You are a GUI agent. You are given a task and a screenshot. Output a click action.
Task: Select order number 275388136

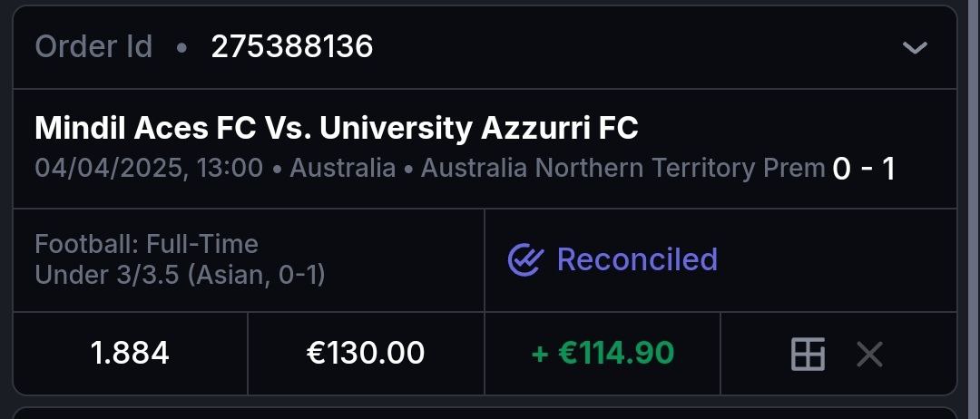point(292,47)
